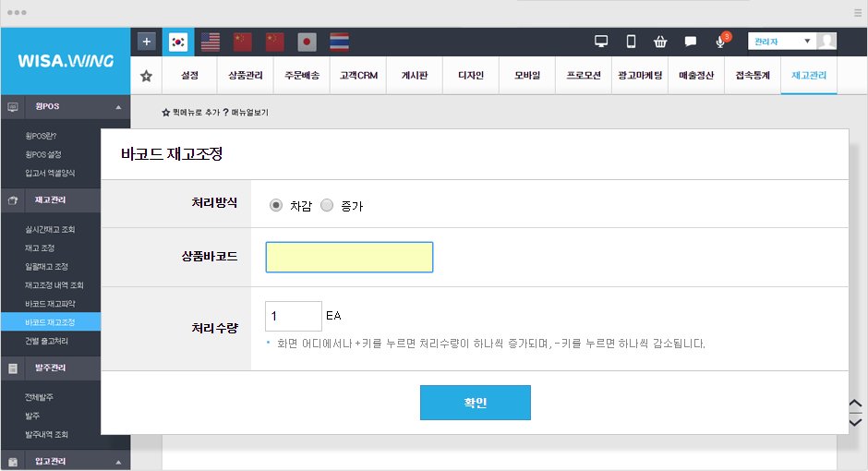Click the 확인 confirm button
The width and height of the screenshot is (868, 471).
pyautogui.click(x=476, y=403)
